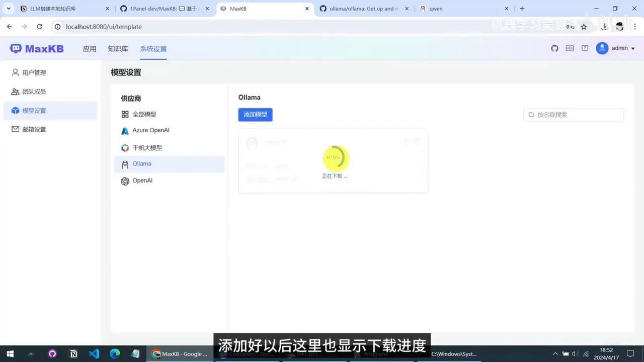Image resolution: width=644 pixels, height=362 pixels.
Task: Open Chrome three-dot menu
Action: pyautogui.click(x=635, y=27)
